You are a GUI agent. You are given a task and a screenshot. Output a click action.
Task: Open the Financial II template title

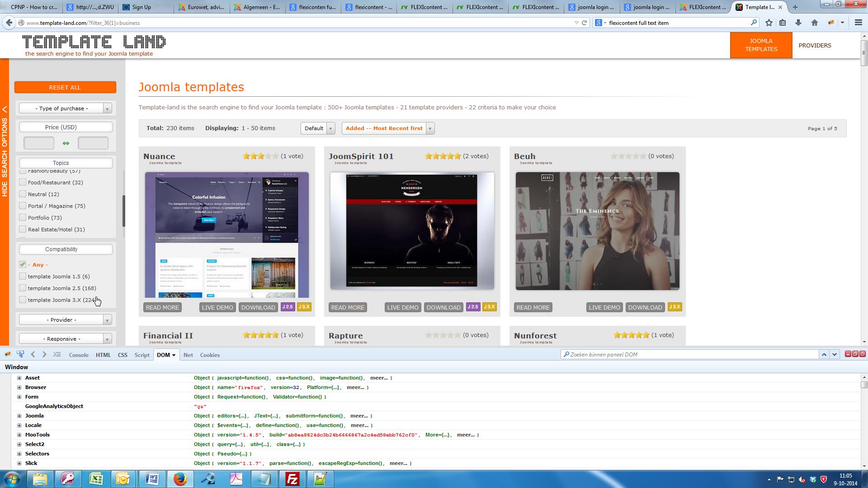point(168,336)
